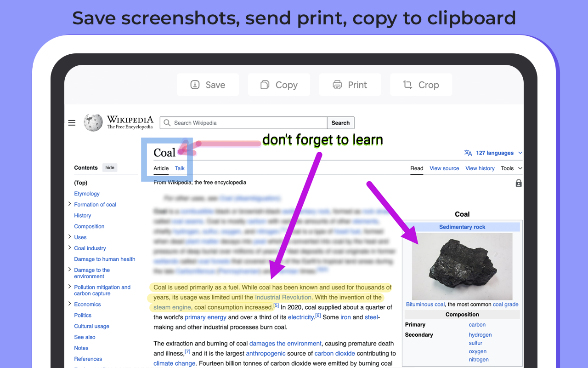The height and width of the screenshot is (368, 588).
Task: Click the Wikipedia globe logo
Action: pos(93,122)
